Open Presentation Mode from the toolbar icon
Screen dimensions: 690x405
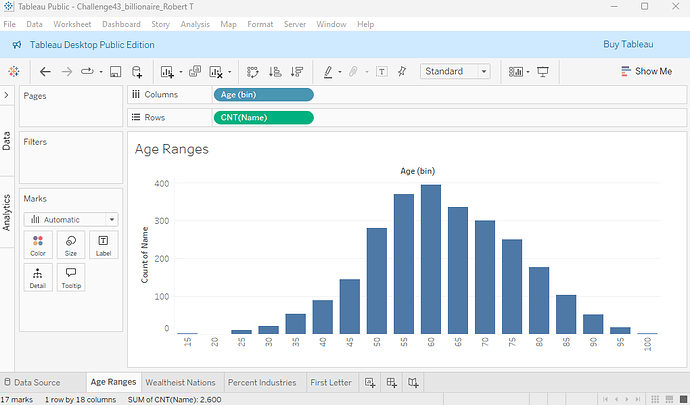544,72
